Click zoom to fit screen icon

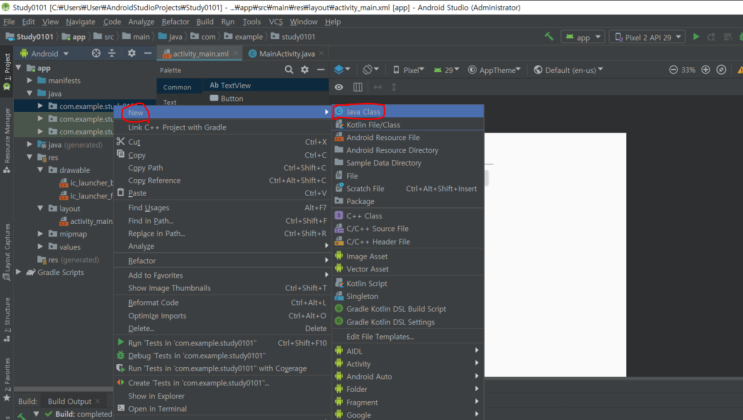[x=721, y=70]
